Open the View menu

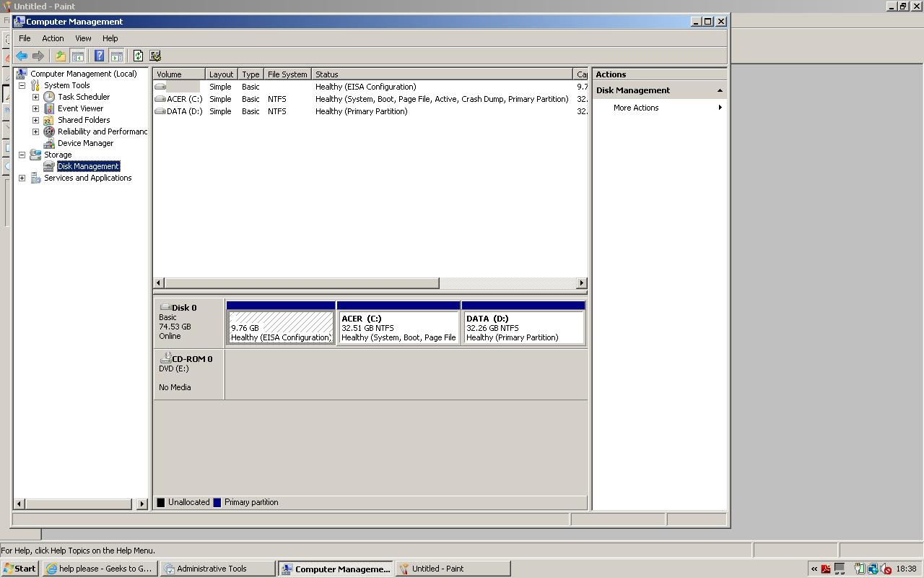pyautogui.click(x=83, y=38)
